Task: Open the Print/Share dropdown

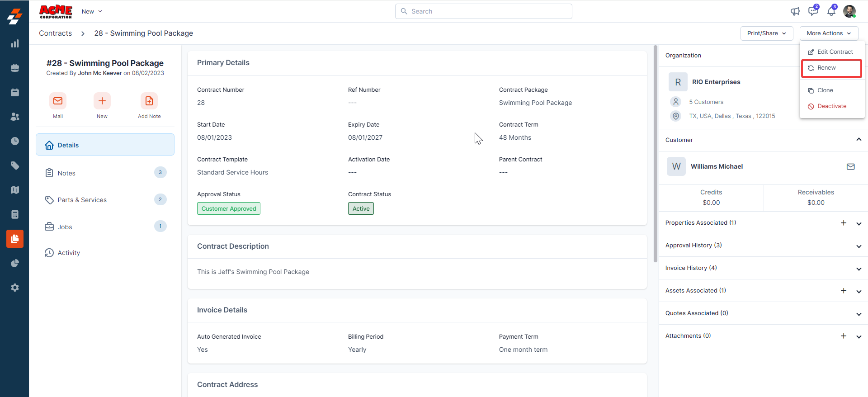Action: tap(766, 33)
